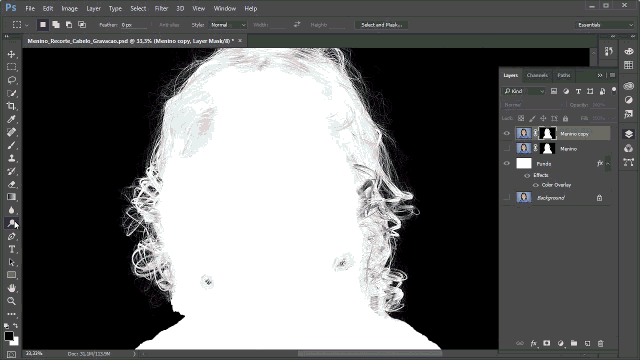640x360 pixels.
Task: Click Add to selection icon
Action: (x=56, y=25)
